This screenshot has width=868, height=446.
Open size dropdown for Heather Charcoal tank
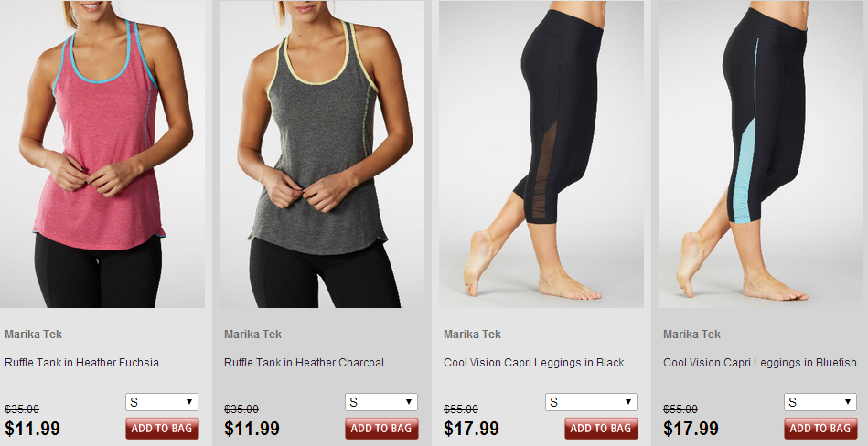[x=380, y=402]
